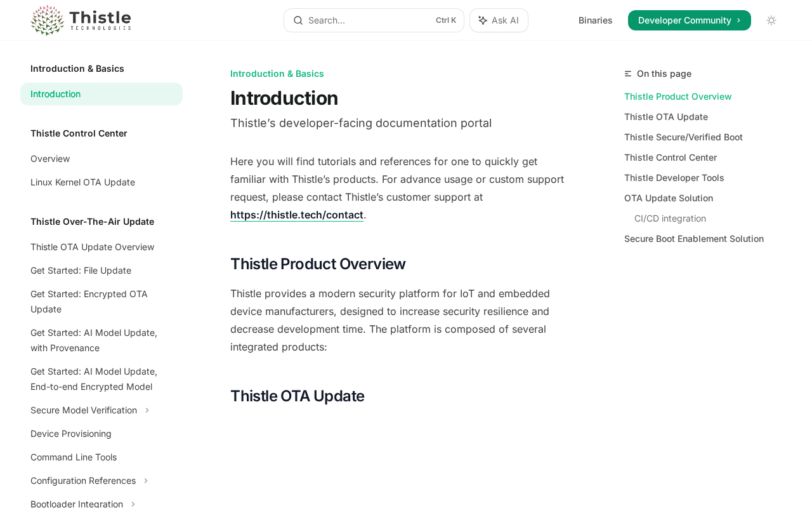812x508 pixels.
Task: Open Developer Community button
Action: point(689,20)
